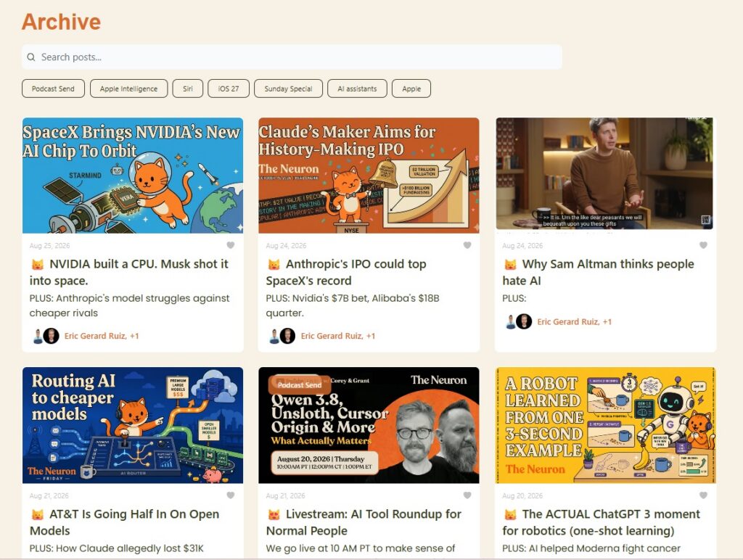Viewport: 743px width, 560px height.
Task: Click 'We go live at 10 AM PT' text
Action: pos(360,548)
